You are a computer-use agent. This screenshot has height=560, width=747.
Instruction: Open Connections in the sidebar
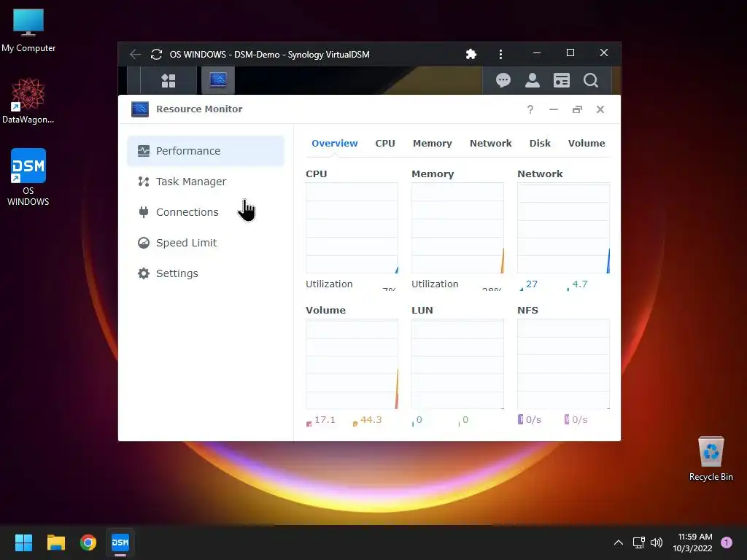click(205, 212)
